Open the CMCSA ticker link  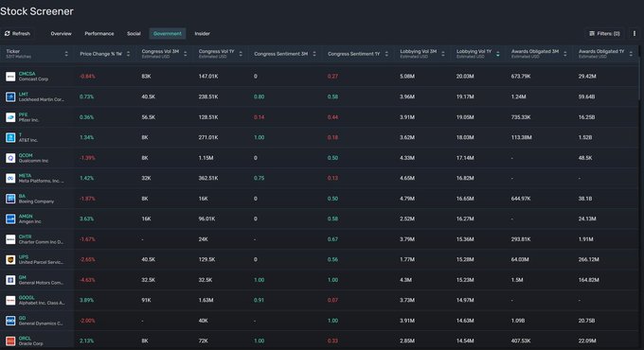[27, 74]
